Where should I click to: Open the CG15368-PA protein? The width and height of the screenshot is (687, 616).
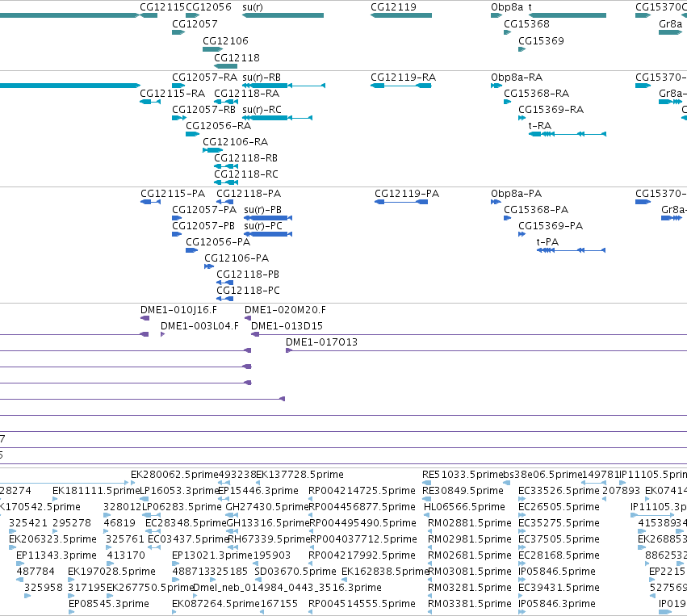point(507,218)
